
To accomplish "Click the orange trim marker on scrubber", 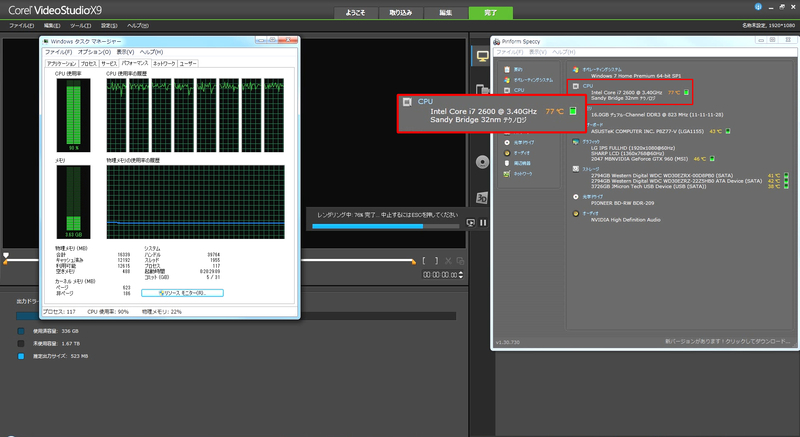I will pos(413,262).
